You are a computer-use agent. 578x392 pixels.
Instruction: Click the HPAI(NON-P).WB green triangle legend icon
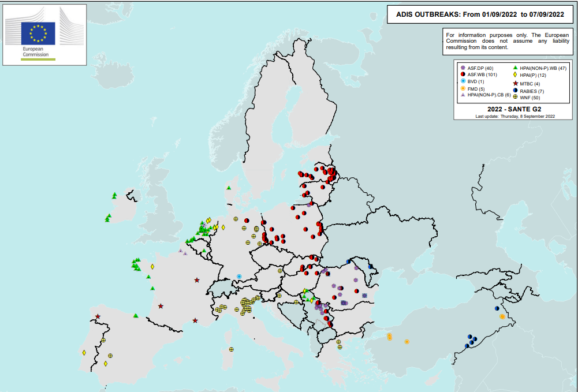point(514,68)
